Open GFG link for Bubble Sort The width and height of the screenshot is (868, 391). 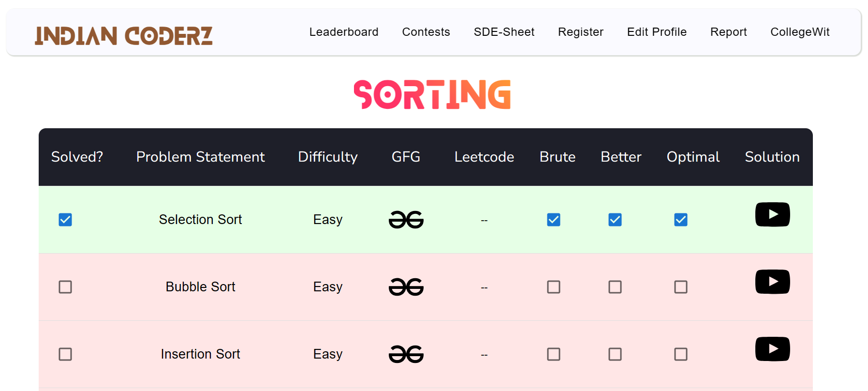click(406, 287)
